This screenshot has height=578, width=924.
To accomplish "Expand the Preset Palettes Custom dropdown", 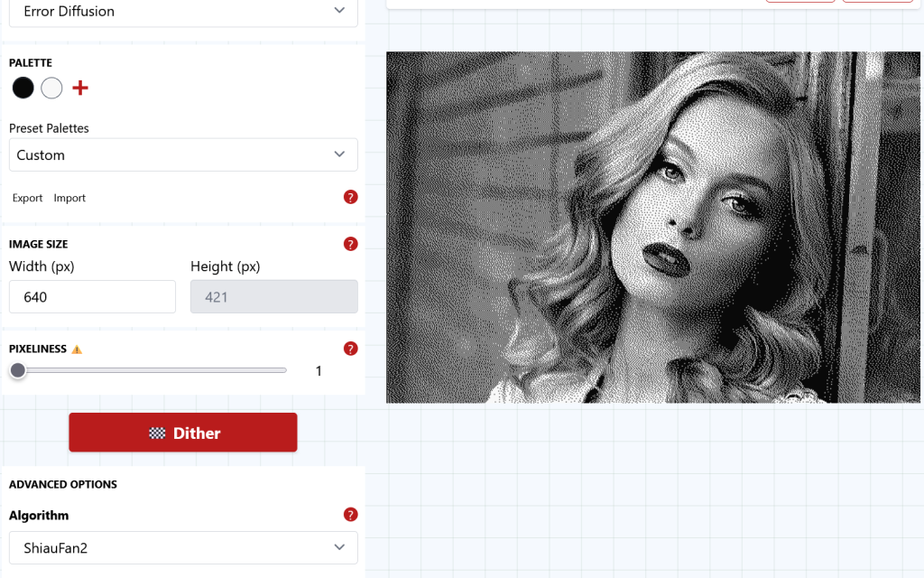I will (183, 154).
